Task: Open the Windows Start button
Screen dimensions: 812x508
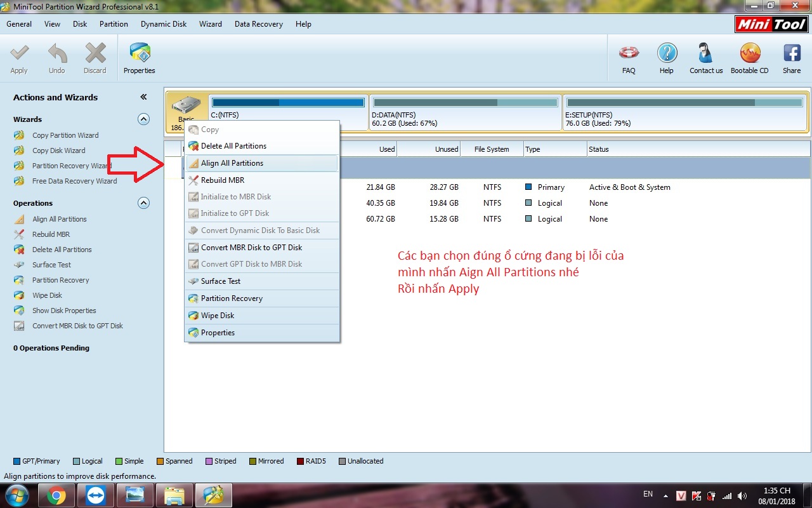Action: [17, 495]
